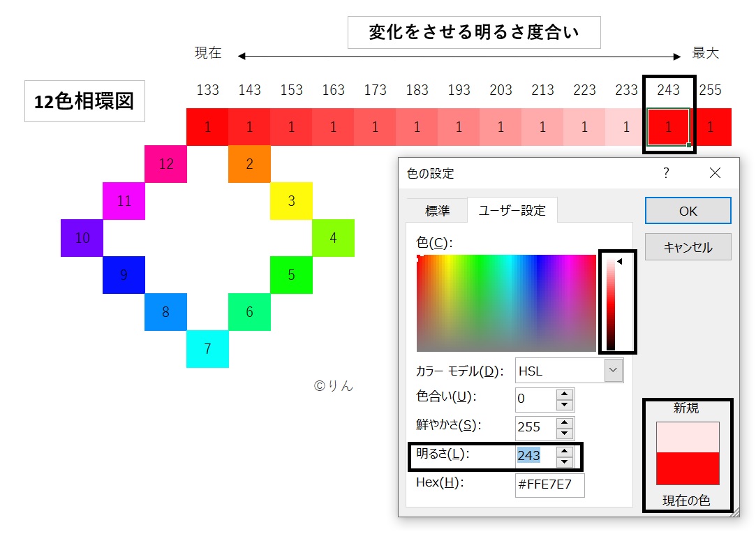Confirm the color with OK
Screen dimensions: 756x541
pyautogui.click(x=688, y=210)
